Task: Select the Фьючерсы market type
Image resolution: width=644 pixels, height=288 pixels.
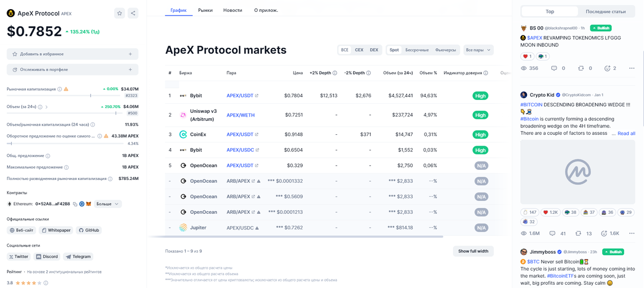Action: point(445,50)
